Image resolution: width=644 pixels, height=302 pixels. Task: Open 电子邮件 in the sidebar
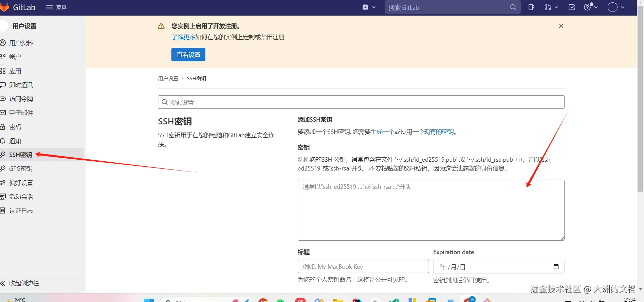[42, 113]
